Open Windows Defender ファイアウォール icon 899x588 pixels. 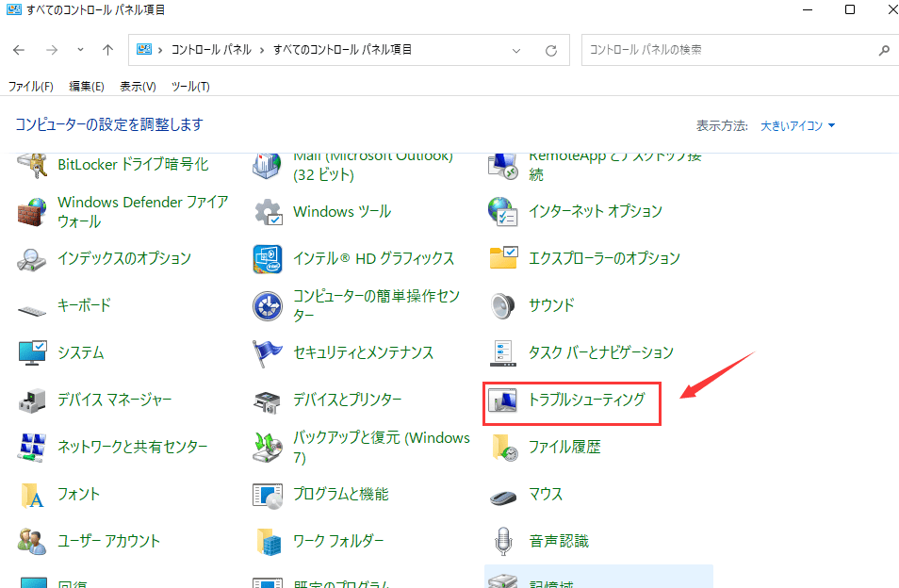(32, 212)
